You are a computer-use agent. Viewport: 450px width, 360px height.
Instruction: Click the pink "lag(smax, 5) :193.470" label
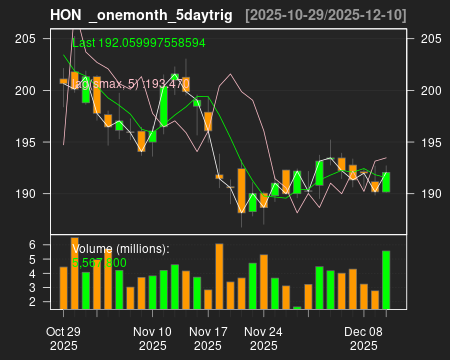coord(131,84)
